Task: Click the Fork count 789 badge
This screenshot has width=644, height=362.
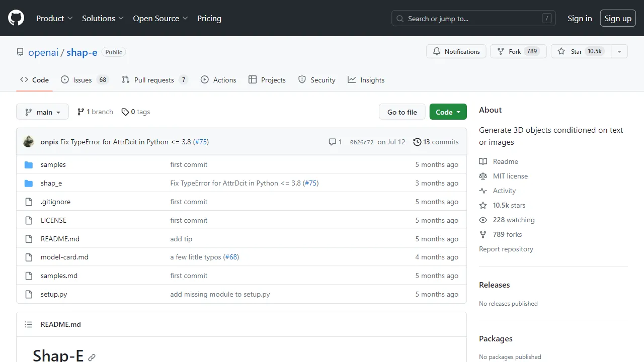Action: pos(532,51)
